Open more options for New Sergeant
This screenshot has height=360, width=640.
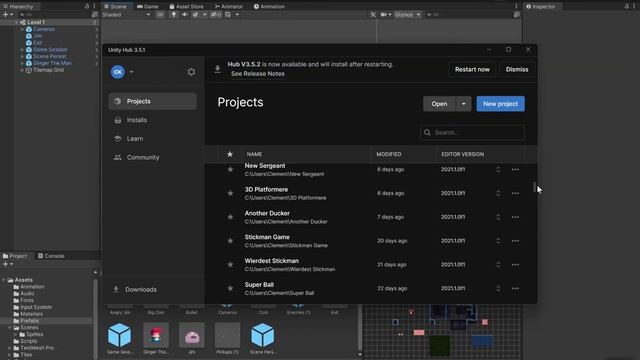515,169
